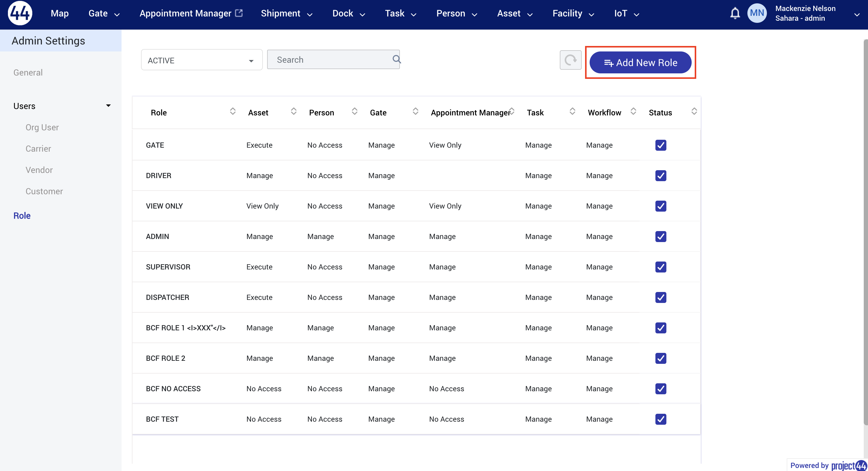Screen dimensions: 868x471
Task: Select General in Admin Settings sidebar
Action: pyautogui.click(x=28, y=72)
